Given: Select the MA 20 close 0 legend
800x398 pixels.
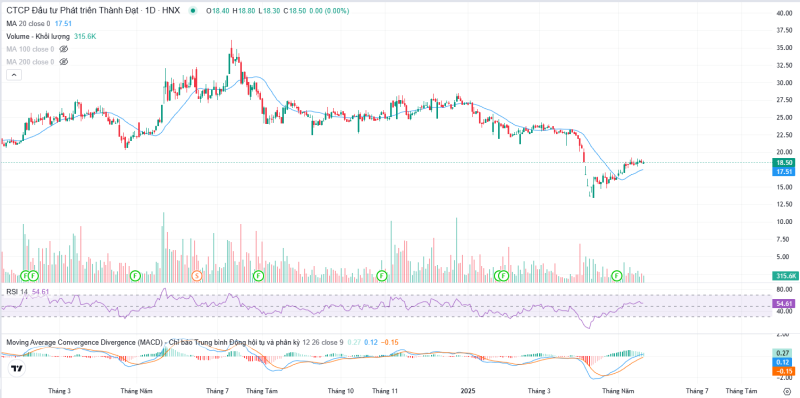Looking at the screenshot, I should click(x=28, y=23).
